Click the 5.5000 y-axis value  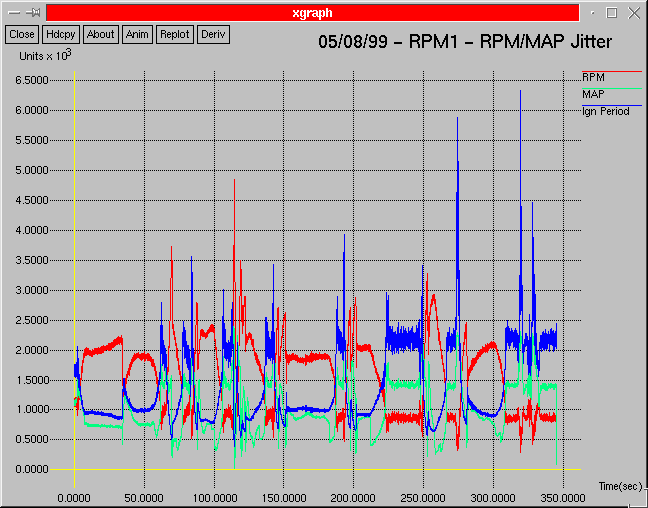click(32, 141)
